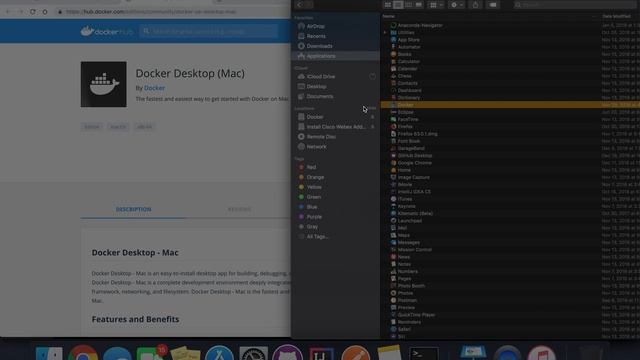Switch Finder to column view
Screen dimensions: 640x360
408,5
